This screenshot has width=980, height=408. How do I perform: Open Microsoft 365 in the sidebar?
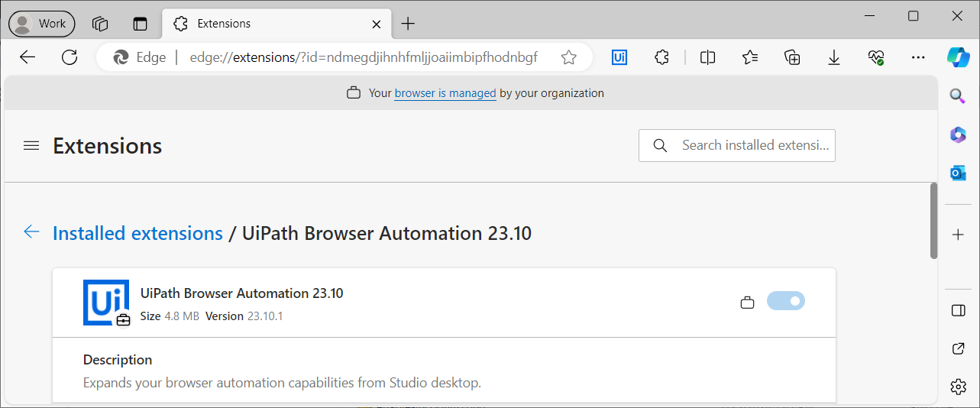pos(958,134)
